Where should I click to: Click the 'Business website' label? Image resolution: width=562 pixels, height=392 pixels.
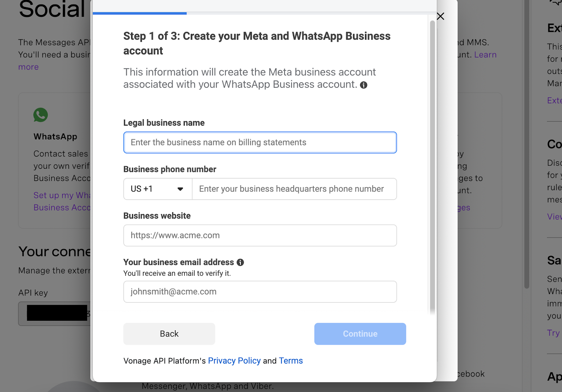click(157, 216)
